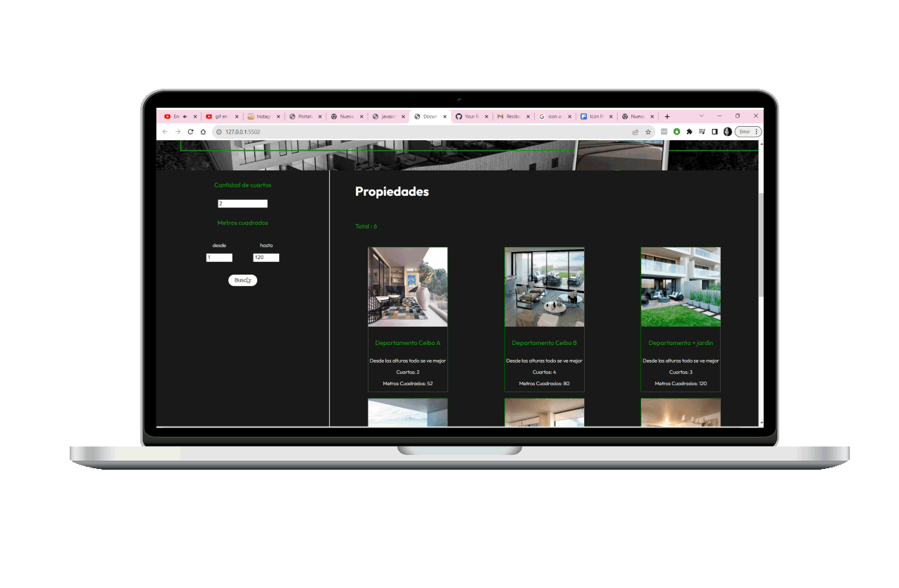Click the Departamento Ceibo B image
Screen dimensions: 899x588
click(545, 287)
